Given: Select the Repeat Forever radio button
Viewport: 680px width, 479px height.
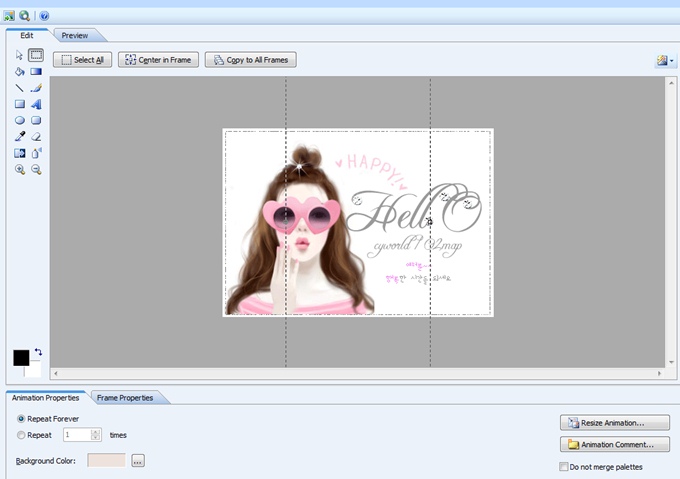Looking at the screenshot, I should (22, 419).
